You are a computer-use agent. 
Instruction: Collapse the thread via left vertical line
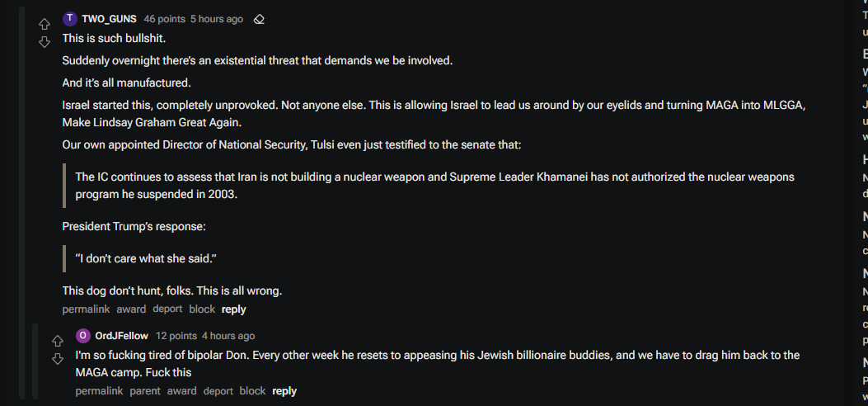[21, 203]
